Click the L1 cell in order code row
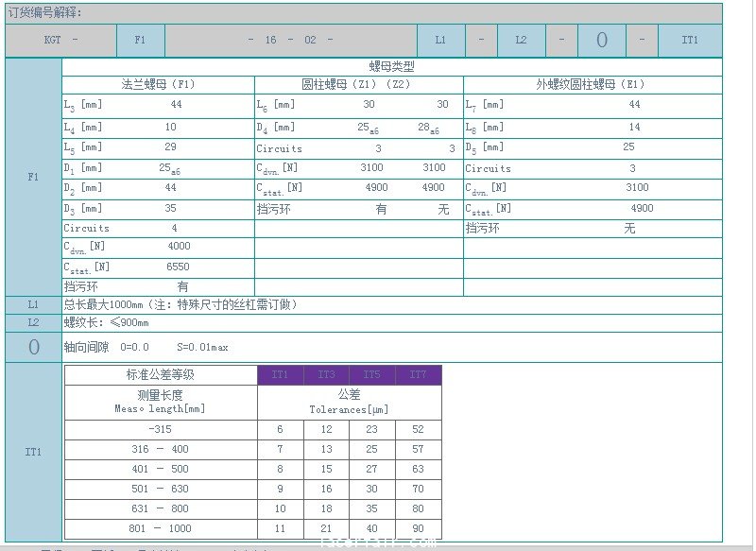The width and height of the screenshot is (756, 551). pyautogui.click(x=440, y=40)
